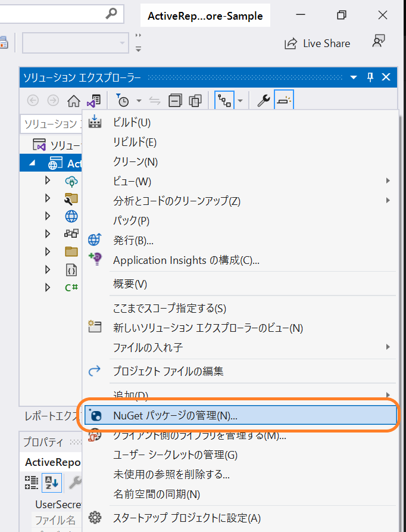This screenshot has height=532, width=406.
Task: Expand the C# file tree node
Action: pyautogui.click(x=48, y=287)
